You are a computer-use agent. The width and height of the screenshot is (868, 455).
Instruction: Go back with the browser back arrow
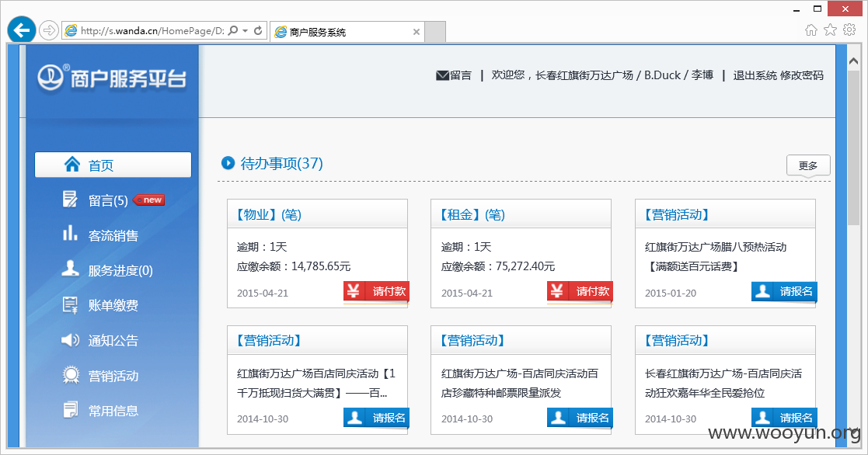22,30
